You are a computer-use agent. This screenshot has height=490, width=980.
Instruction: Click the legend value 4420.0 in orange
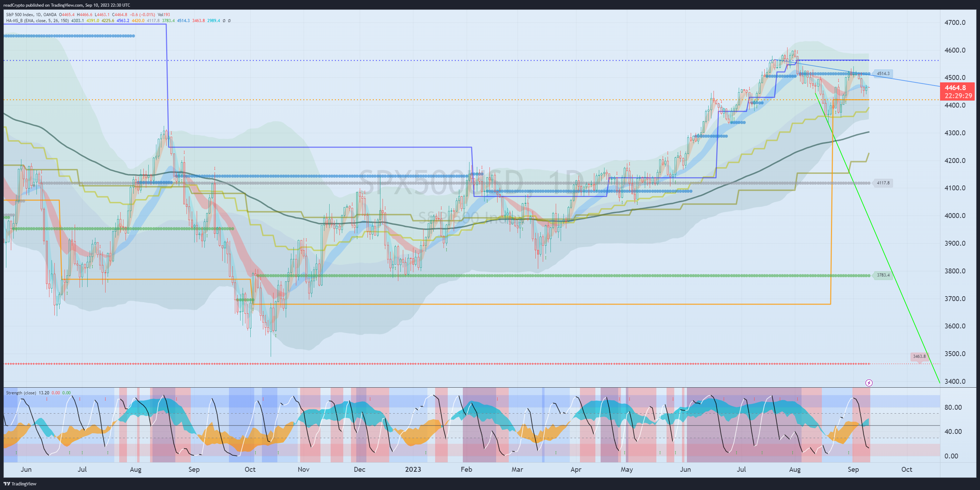point(138,21)
